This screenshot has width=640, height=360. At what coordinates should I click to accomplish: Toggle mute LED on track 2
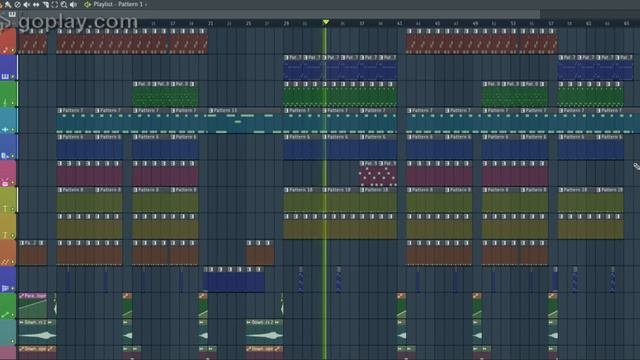point(13,76)
